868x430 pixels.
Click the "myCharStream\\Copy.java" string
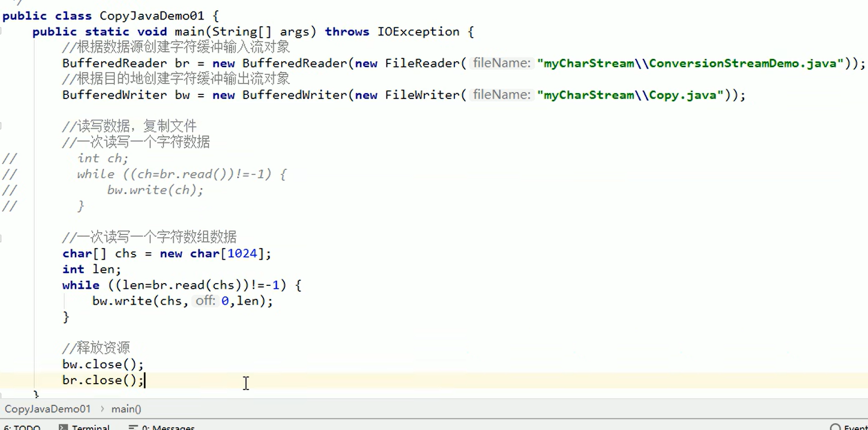tap(630, 95)
